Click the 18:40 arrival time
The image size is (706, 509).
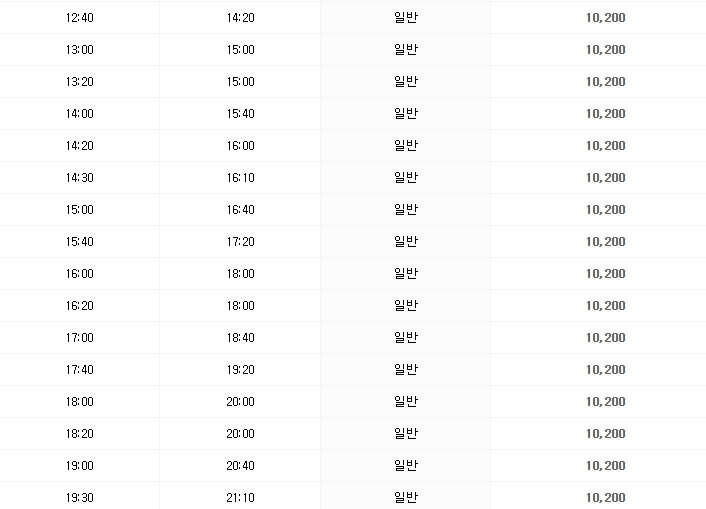pos(241,338)
